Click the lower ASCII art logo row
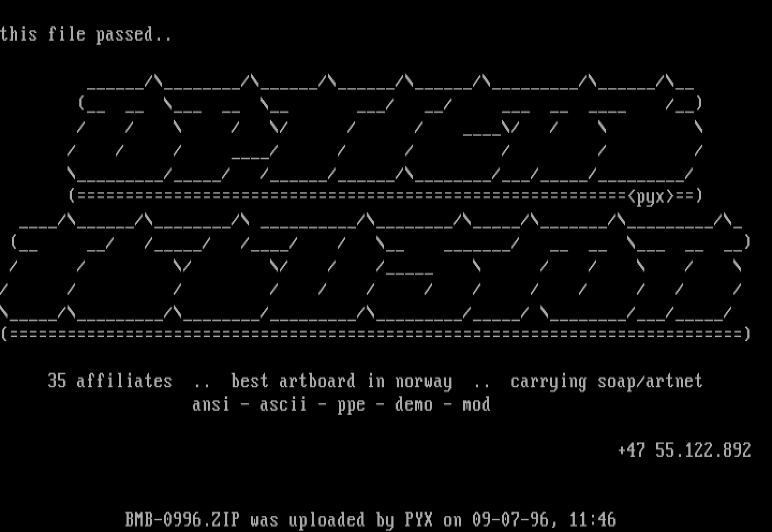The width and height of the screenshot is (772, 532). (375, 267)
